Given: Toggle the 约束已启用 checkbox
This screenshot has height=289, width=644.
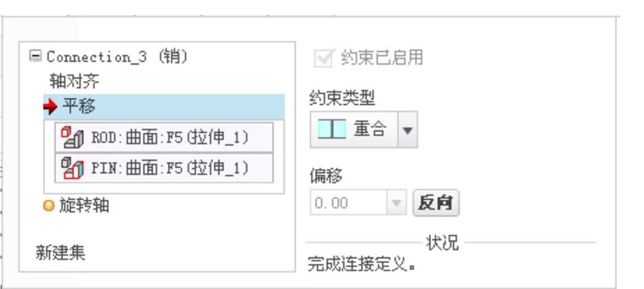Looking at the screenshot, I should click(x=323, y=59).
